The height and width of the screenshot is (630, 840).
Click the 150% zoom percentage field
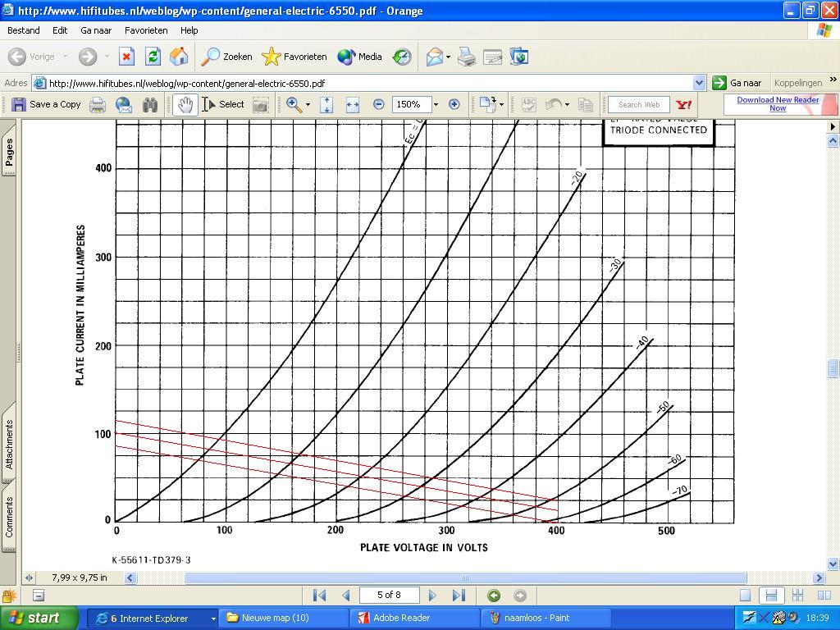411,104
